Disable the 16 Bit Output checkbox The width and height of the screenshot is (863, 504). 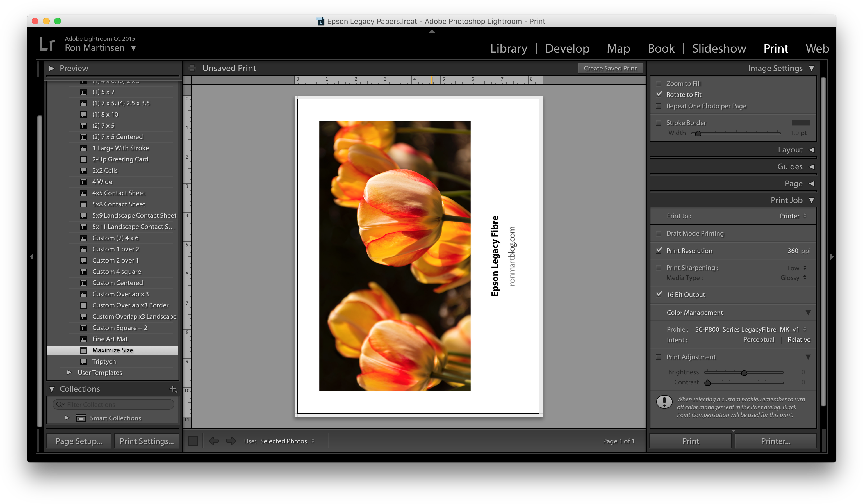point(659,295)
